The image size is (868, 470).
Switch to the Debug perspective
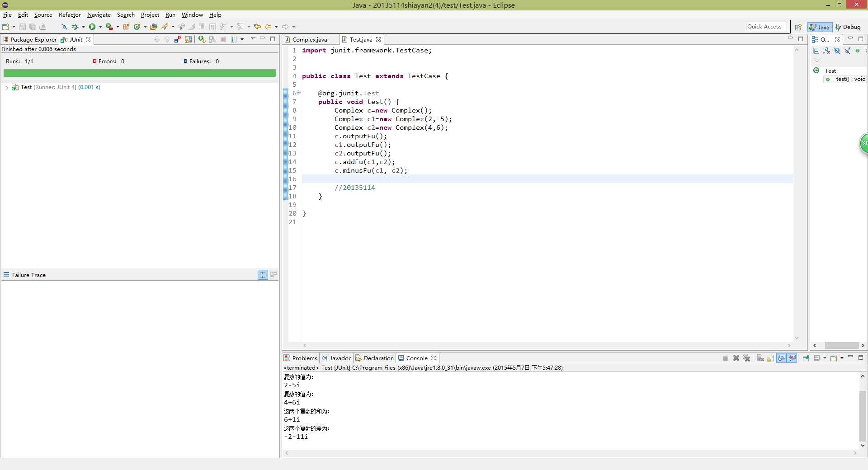pos(848,27)
